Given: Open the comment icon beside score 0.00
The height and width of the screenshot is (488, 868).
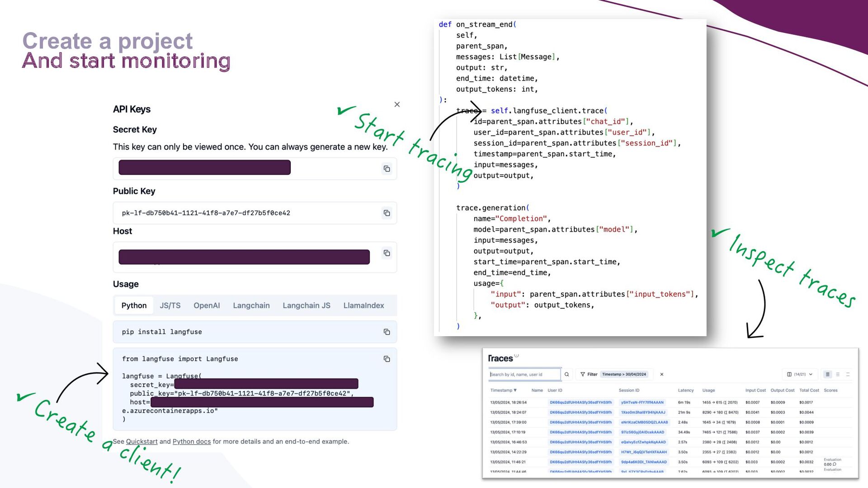Looking at the screenshot, I should click(834, 464).
